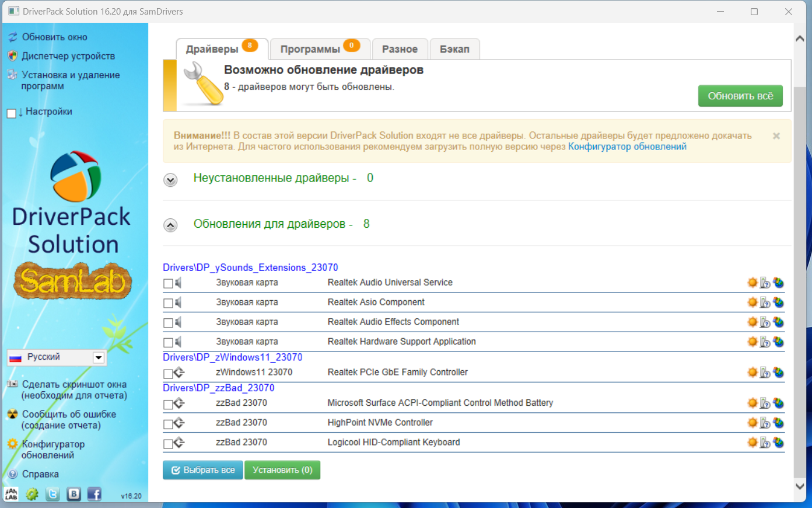Click the orange sun icon for Realtek Hardware Support Application
812x508 pixels.
click(752, 342)
